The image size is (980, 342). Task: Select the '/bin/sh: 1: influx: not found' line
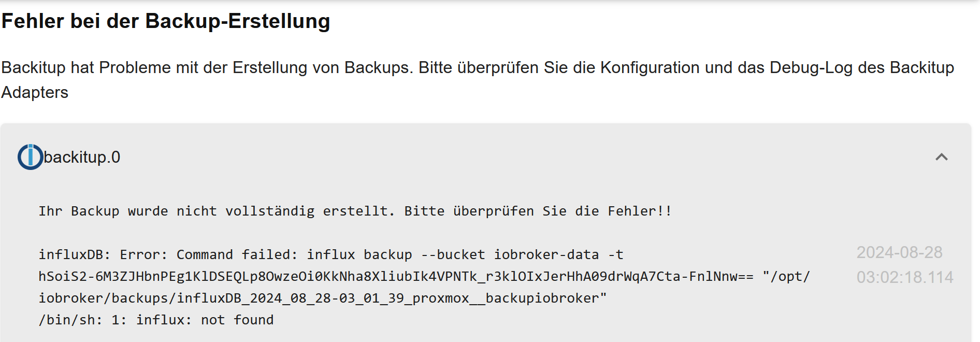pyautogui.click(x=156, y=320)
